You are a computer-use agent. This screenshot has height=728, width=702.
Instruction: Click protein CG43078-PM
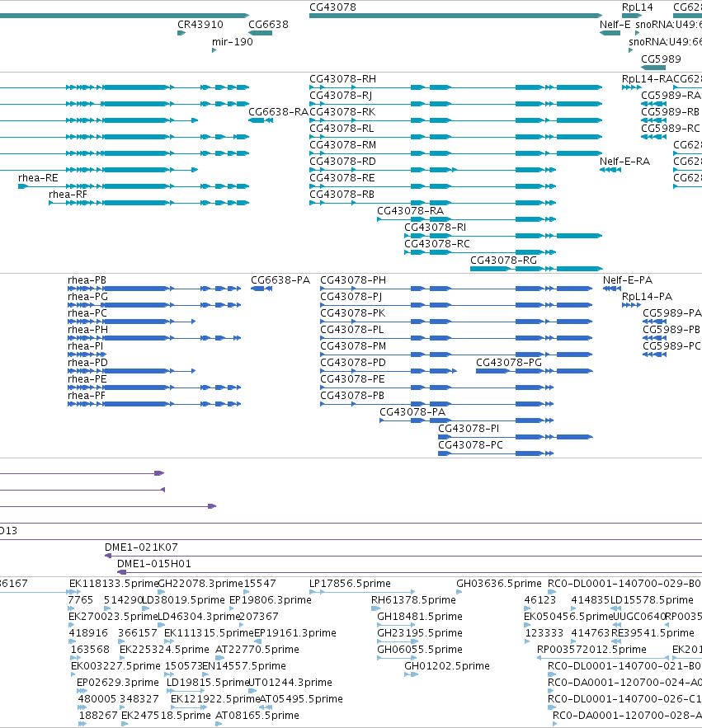point(353,346)
